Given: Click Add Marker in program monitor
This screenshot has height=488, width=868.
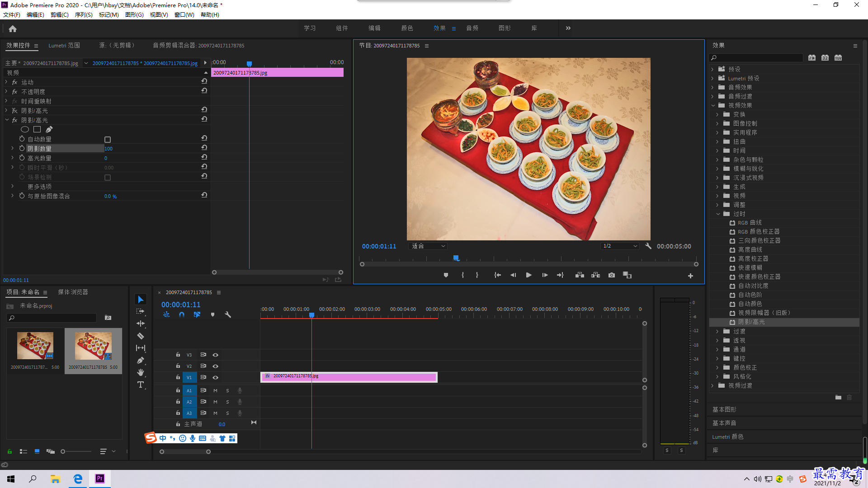Looking at the screenshot, I should coord(446,275).
